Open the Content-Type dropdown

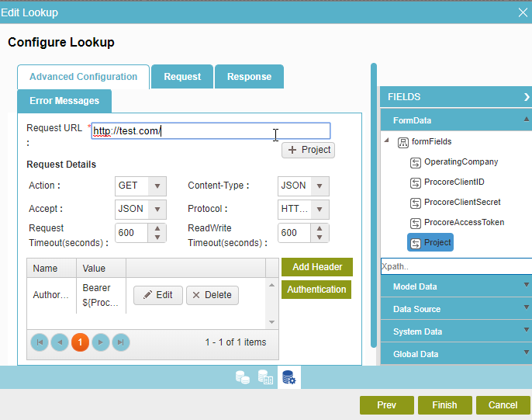pos(320,186)
